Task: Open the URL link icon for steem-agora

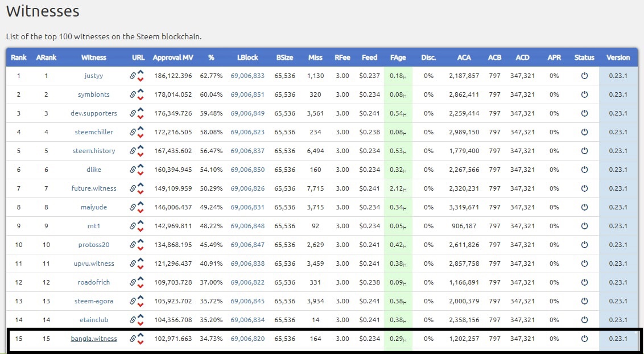Action: point(133,301)
